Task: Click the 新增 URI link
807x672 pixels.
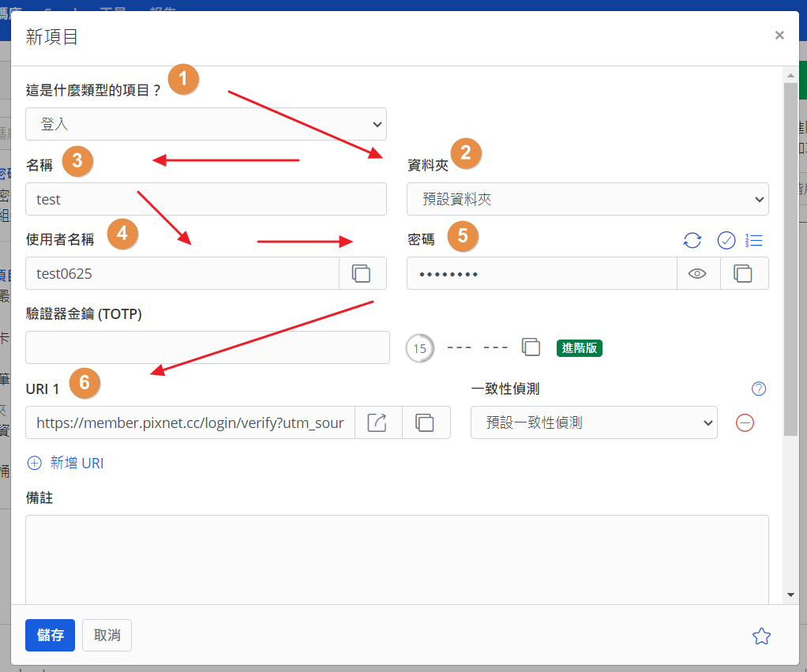Action: pyautogui.click(x=66, y=463)
